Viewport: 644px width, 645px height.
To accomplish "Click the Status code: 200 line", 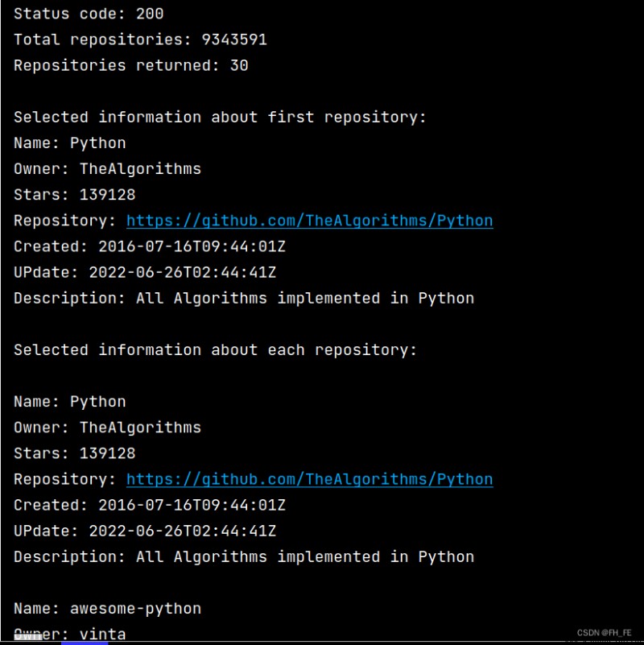I will click(89, 14).
